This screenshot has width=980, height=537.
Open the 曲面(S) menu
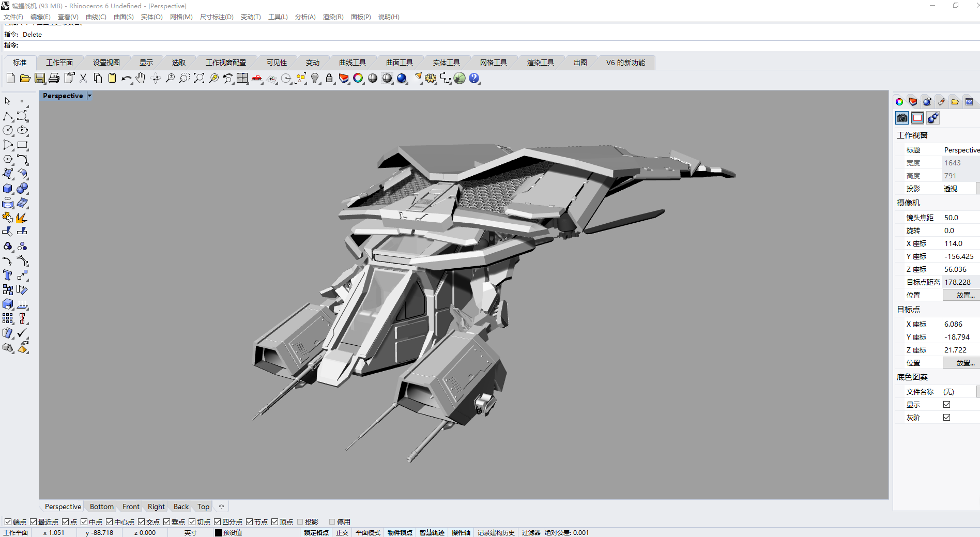[124, 17]
